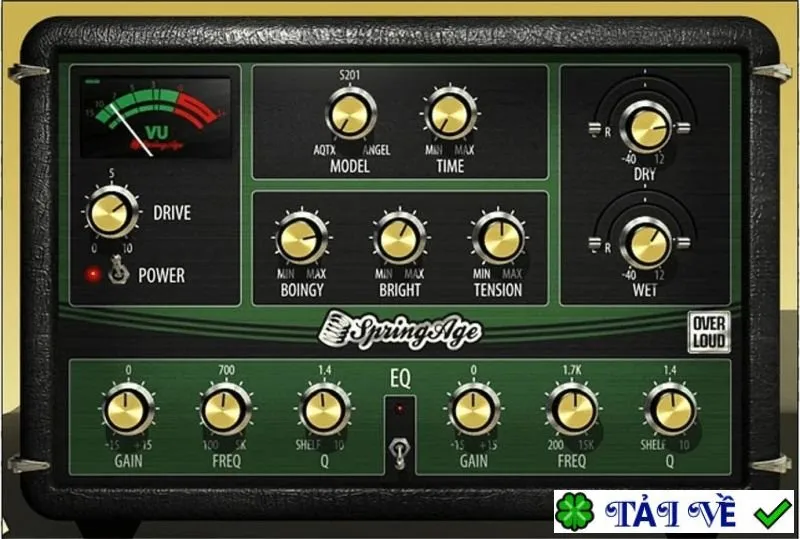
Task: Click the left pan handle above DRY
Action: [x=595, y=128]
